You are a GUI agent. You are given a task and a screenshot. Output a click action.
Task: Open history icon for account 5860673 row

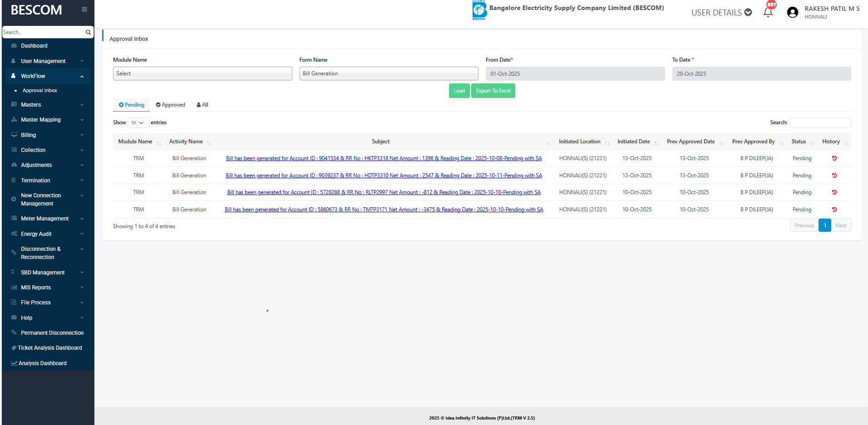click(834, 210)
